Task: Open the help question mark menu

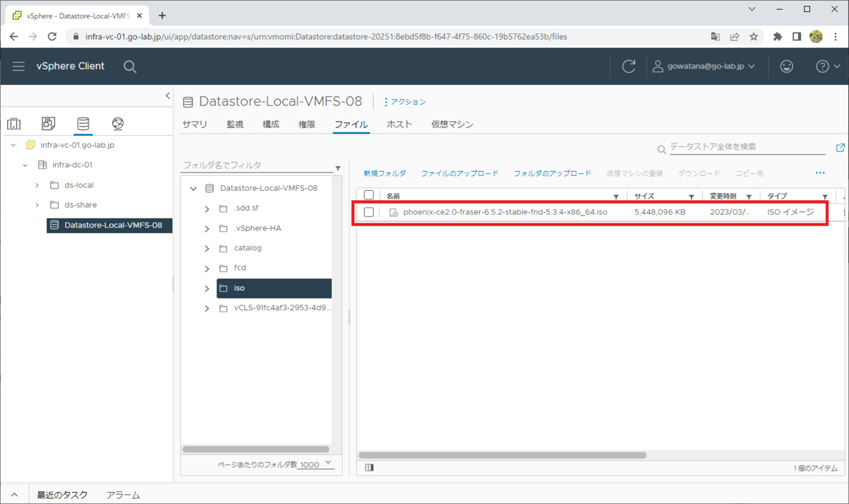Action: click(828, 66)
